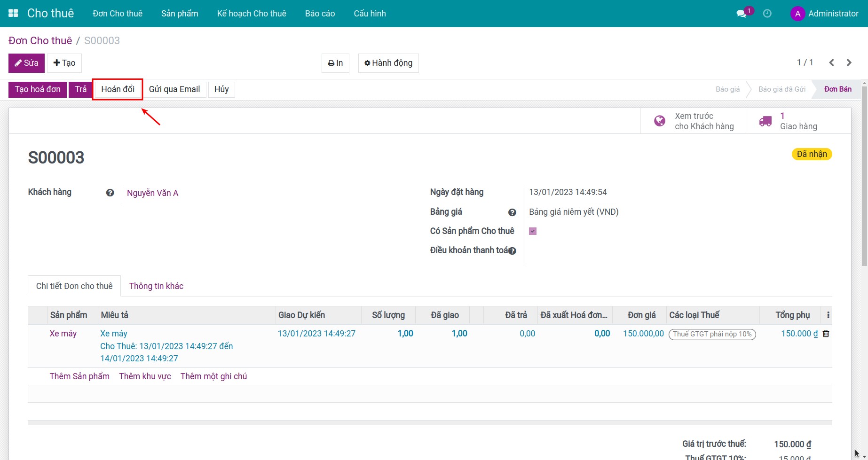Click the globe preview icon for customer

660,121
